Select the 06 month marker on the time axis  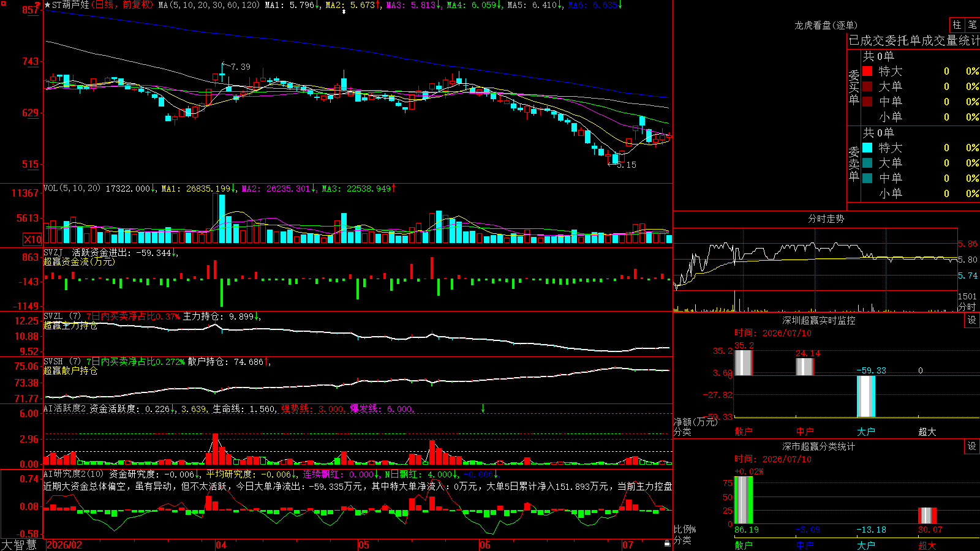[x=485, y=545]
